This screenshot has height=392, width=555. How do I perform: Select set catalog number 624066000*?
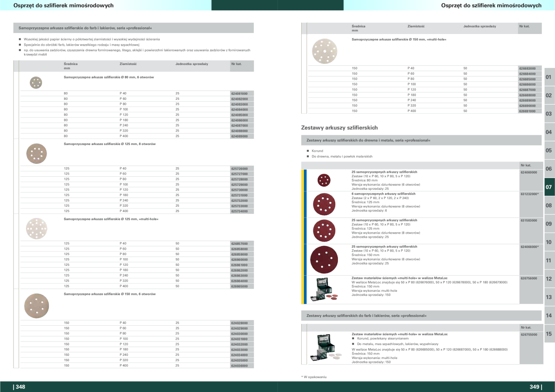pyautogui.click(x=529, y=247)
